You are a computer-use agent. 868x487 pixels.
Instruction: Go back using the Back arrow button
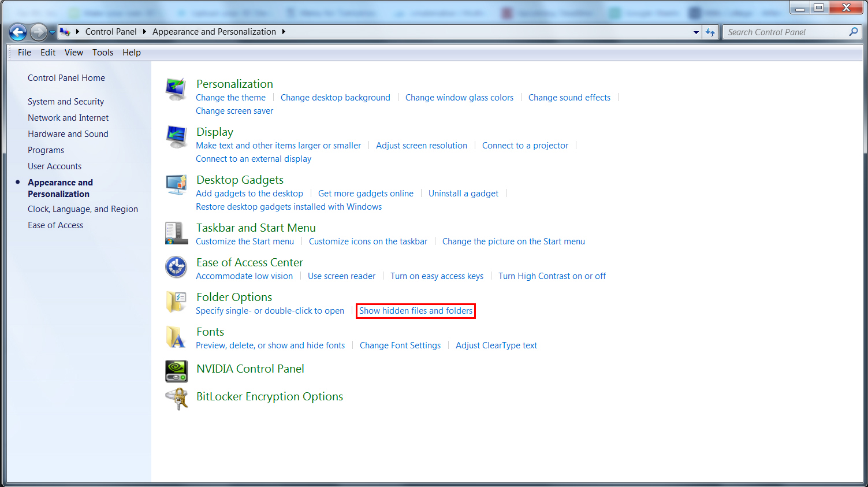tap(18, 32)
